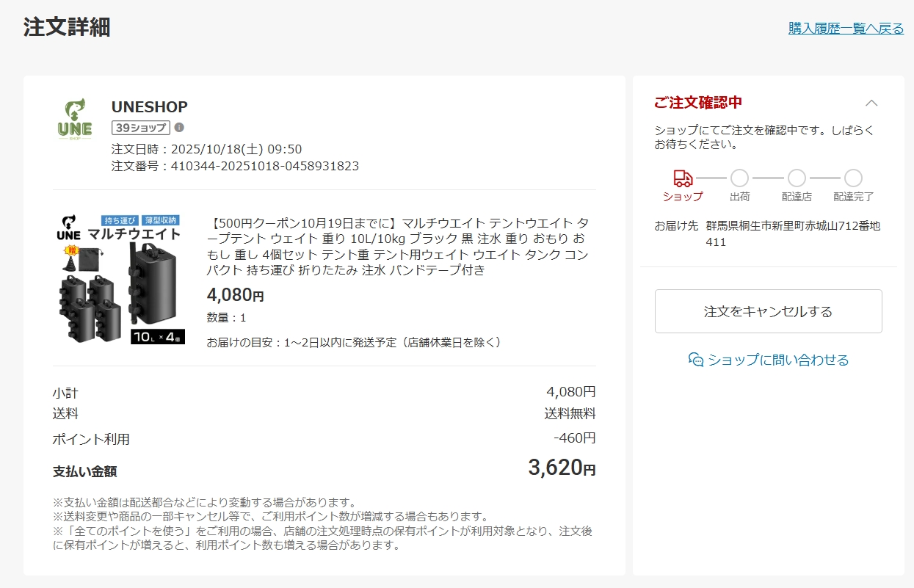The width and height of the screenshot is (914, 588).
Task: Click the chat bubble icon for shop inquiry
Action: 696,360
